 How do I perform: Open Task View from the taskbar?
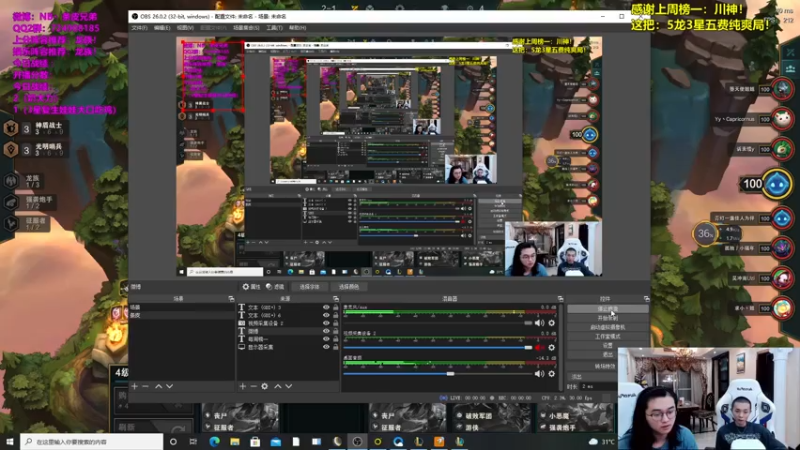[193, 441]
